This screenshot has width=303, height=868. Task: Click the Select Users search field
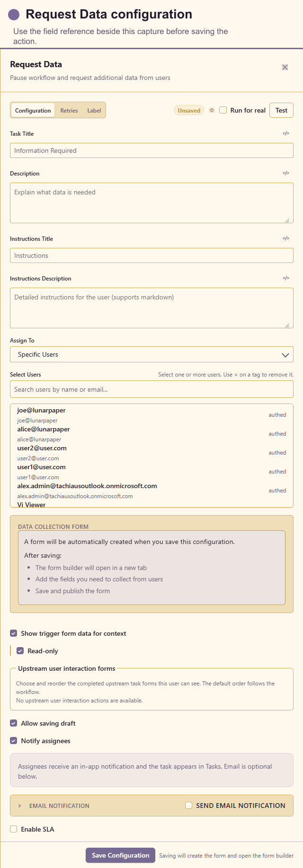[x=151, y=389]
